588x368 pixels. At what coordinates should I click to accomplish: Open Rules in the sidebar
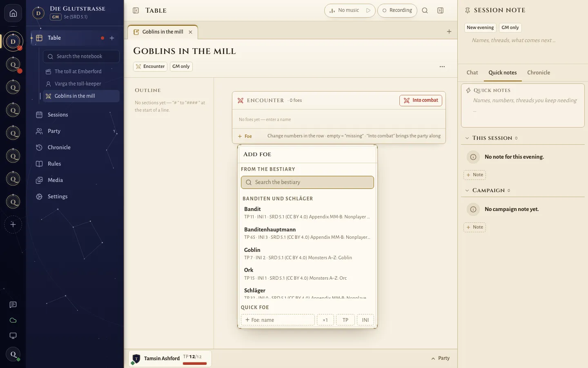tap(54, 164)
